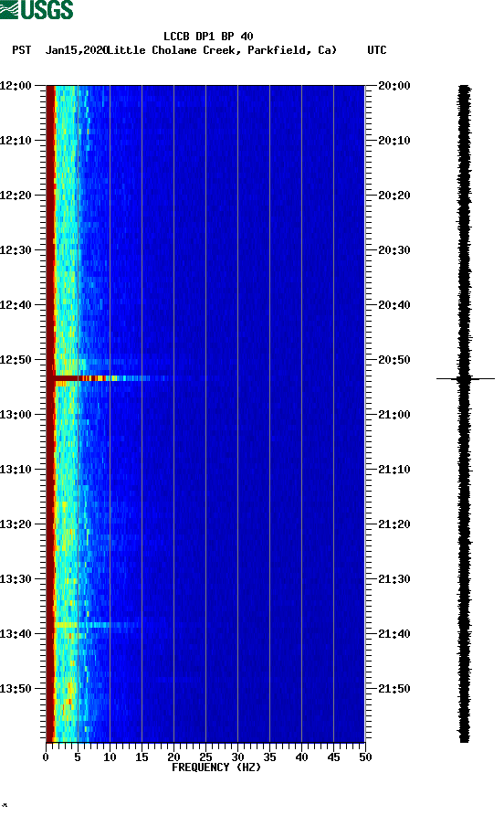Click the Jan15,2020 date label

pos(76,50)
